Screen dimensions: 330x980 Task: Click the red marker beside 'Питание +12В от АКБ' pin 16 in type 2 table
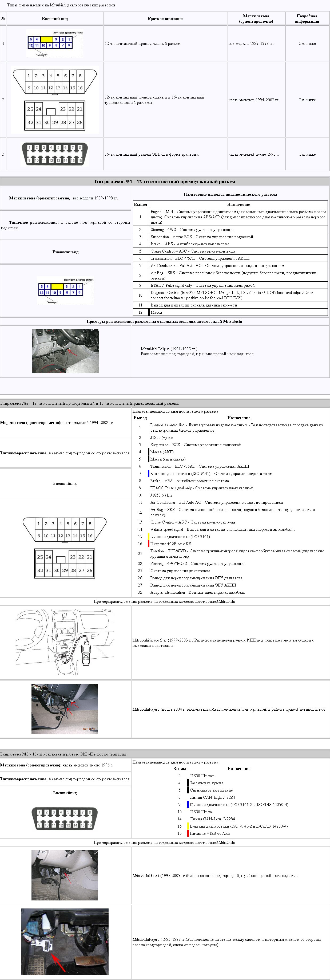click(149, 544)
